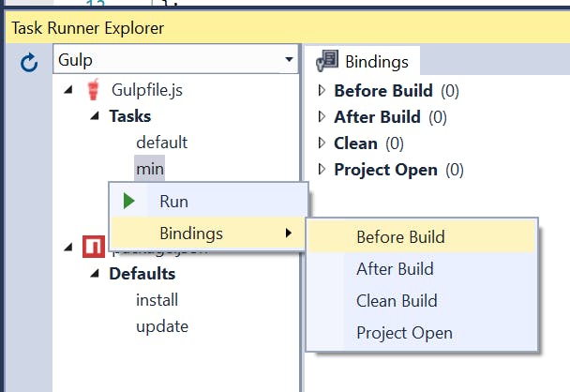The width and height of the screenshot is (570, 392).
Task: Open the Gulp dropdown arrow
Action: (289, 59)
